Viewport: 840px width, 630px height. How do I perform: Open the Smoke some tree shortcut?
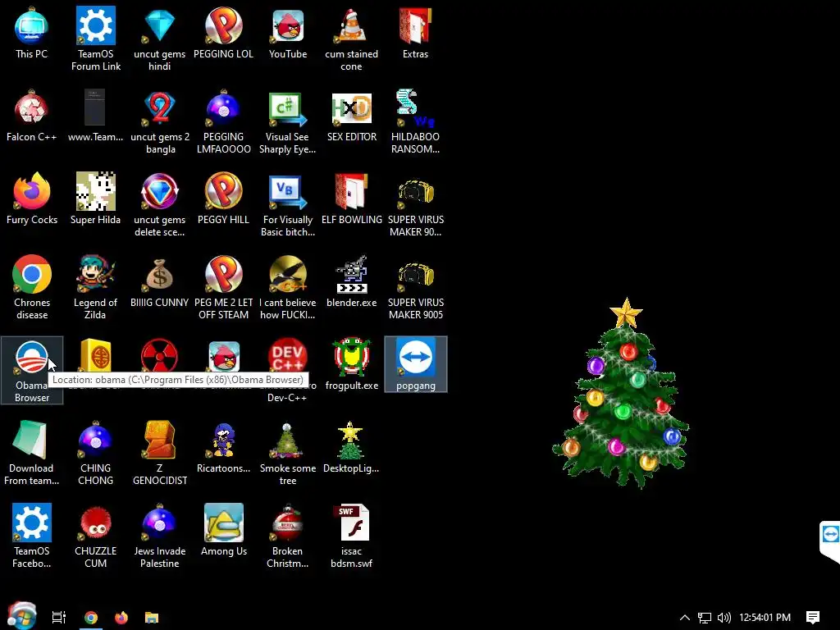click(x=288, y=453)
